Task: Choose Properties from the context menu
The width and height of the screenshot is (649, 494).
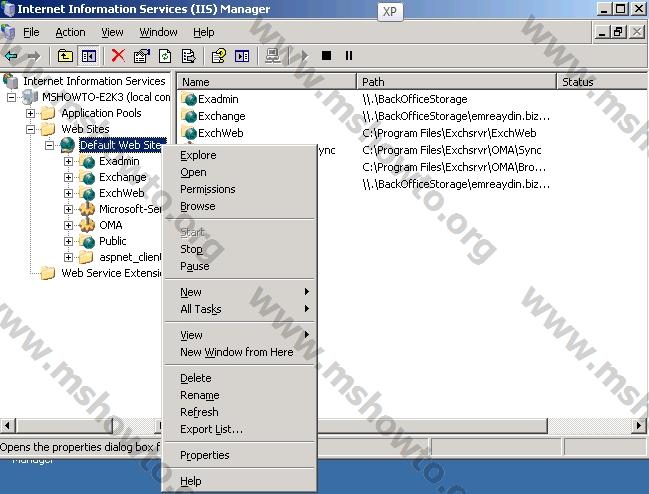Action: 240,455
